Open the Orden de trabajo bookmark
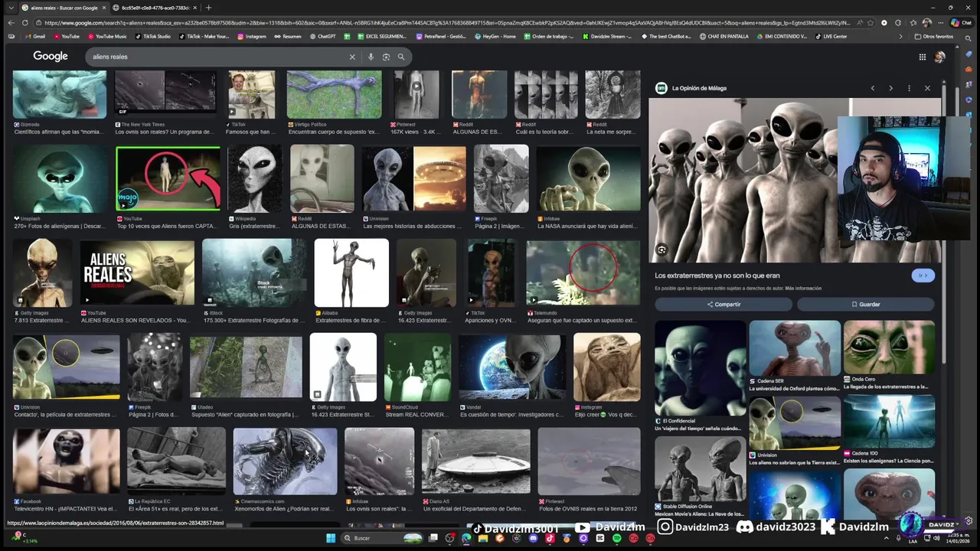This screenshot has height=551, width=980. point(550,36)
